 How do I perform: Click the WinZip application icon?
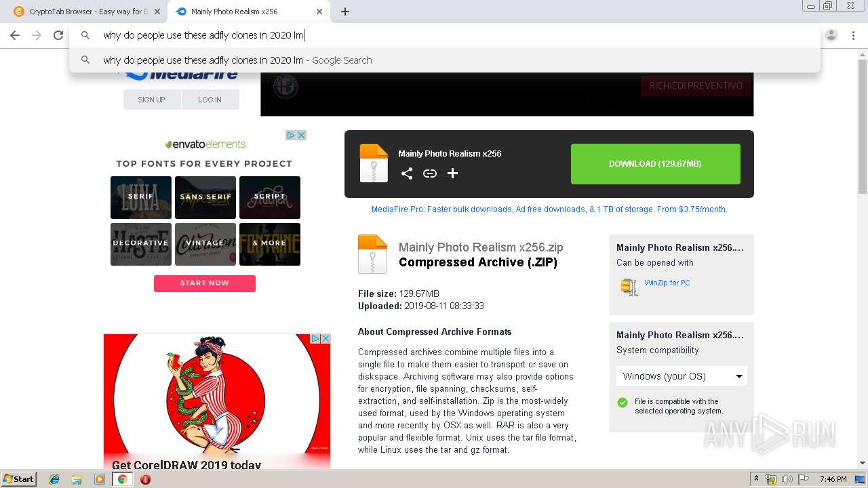[x=629, y=287]
